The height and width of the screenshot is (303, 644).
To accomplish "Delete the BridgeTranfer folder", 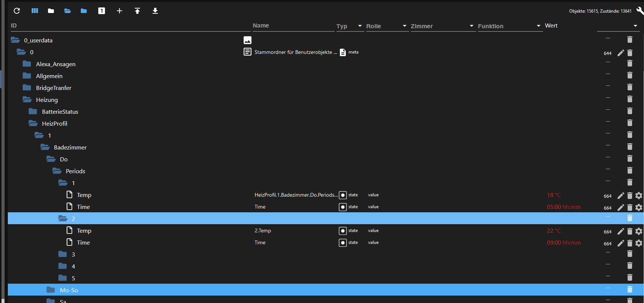I will pos(630,87).
